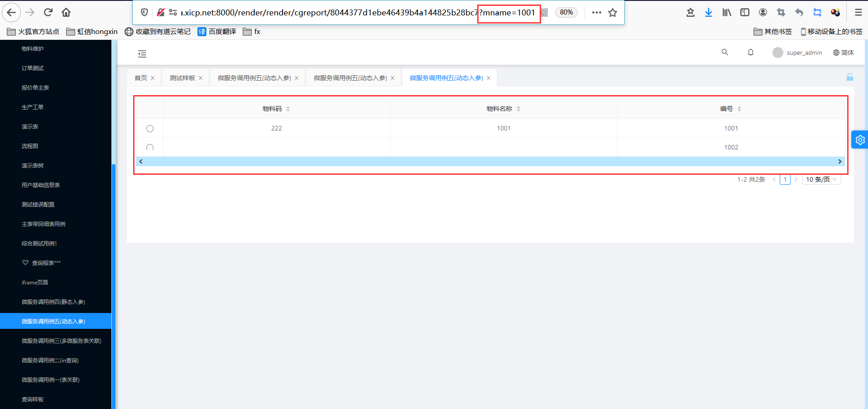Open the Firefox library icon
Image resolution: width=868 pixels, height=409 pixels.
[x=726, y=12]
